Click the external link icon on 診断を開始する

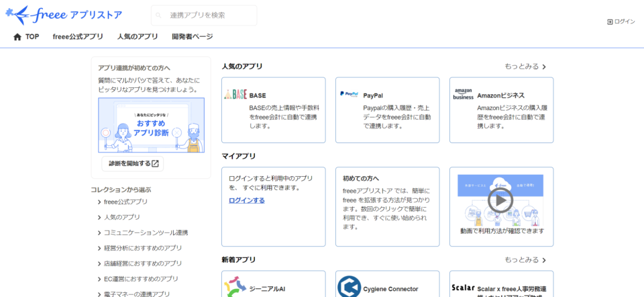click(x=155, y=164)
